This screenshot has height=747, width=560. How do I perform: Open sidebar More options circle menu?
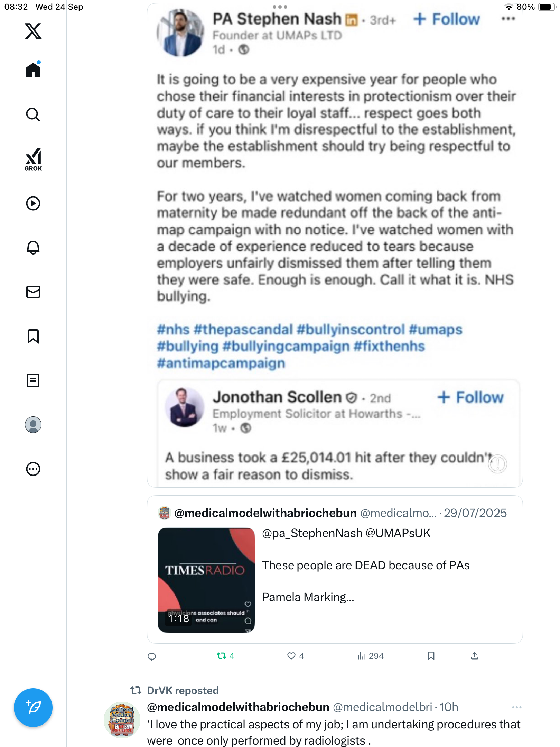click(33, 469)
